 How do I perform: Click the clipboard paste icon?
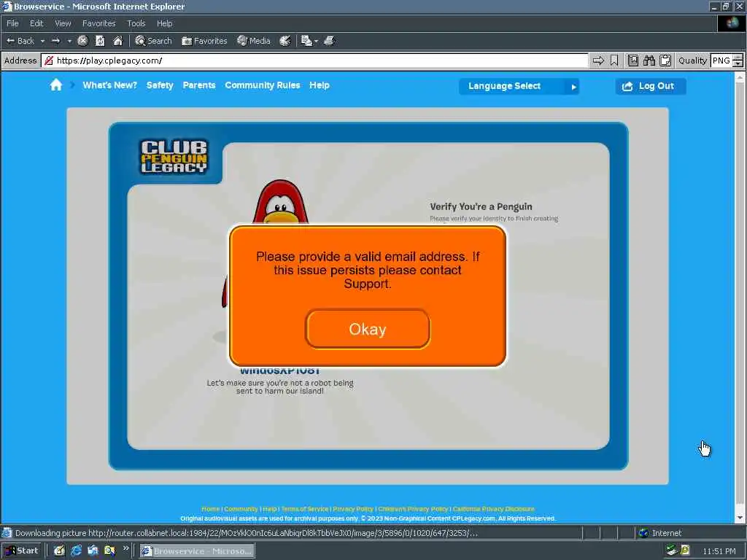pos(665,61)
